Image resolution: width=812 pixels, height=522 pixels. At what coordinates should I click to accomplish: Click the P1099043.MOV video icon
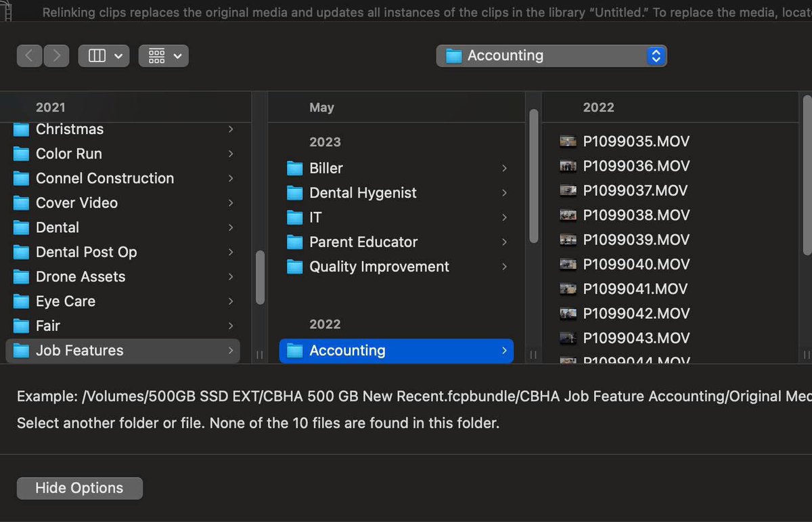point(568,338)
